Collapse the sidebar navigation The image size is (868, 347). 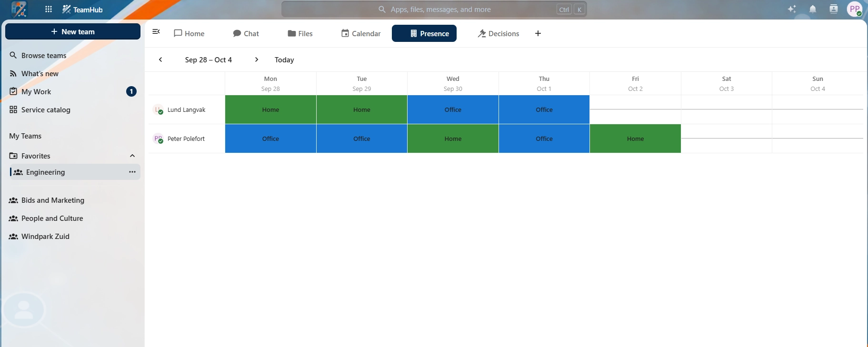[x=156, y=32]
